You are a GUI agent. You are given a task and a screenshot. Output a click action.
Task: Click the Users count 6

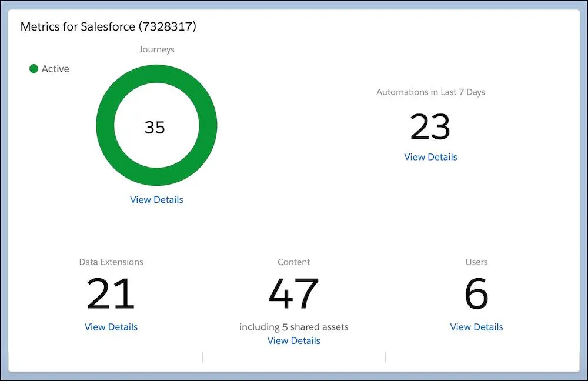[476, 293]
